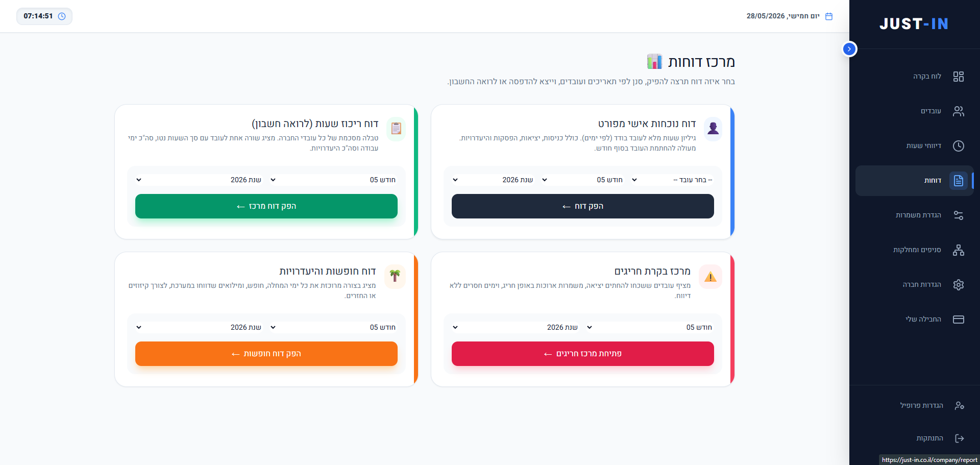This screenshot has width=980, height=465.
Task: Click the red פתיחת מרכז חריגים button
Action: click(x=583, y=354)
